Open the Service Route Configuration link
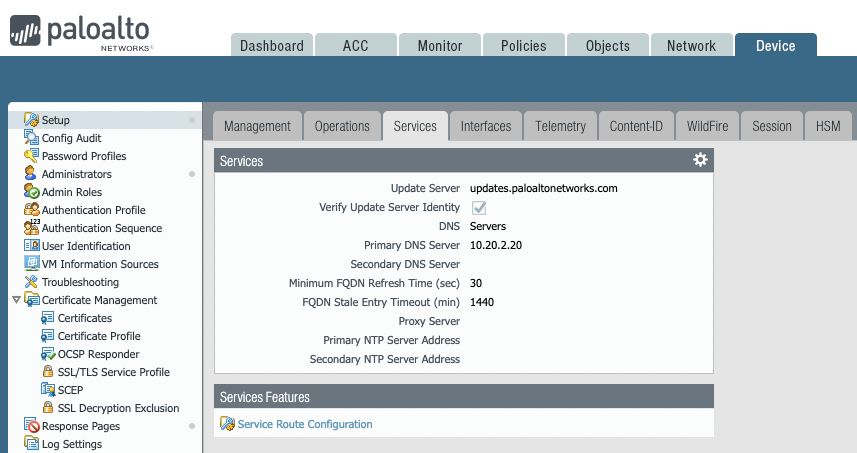The image size is (857, 453). [x=305, y=424]
